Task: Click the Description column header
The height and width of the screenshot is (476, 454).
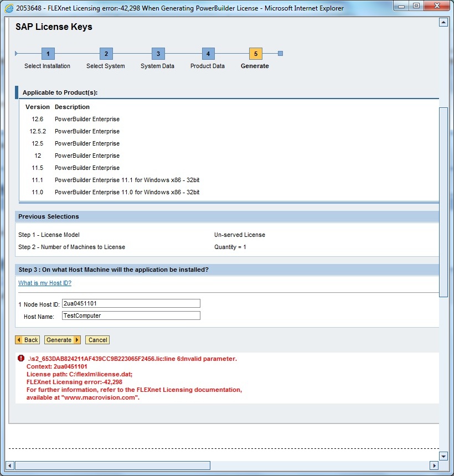Action: (x=72, y=107)
